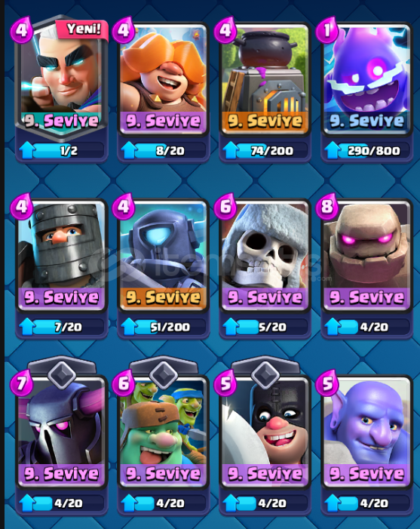
Task: Tap the upgrade arrow beside 51/200
Action: 129,327
